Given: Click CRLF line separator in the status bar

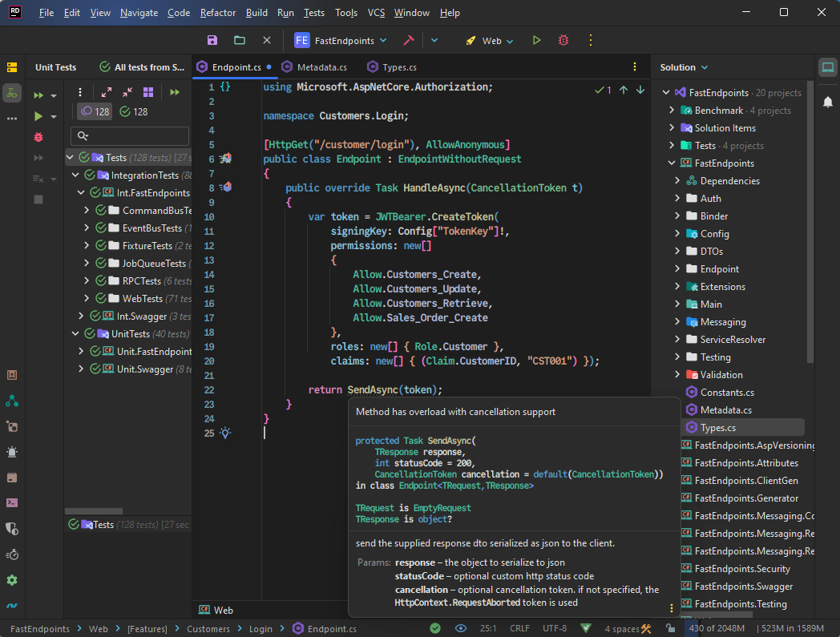Looking at the screenshot, I should click(519, 629).
